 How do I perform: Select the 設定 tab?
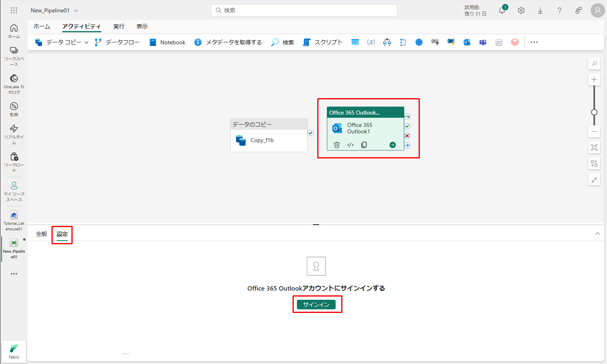[x=62, y=234]
